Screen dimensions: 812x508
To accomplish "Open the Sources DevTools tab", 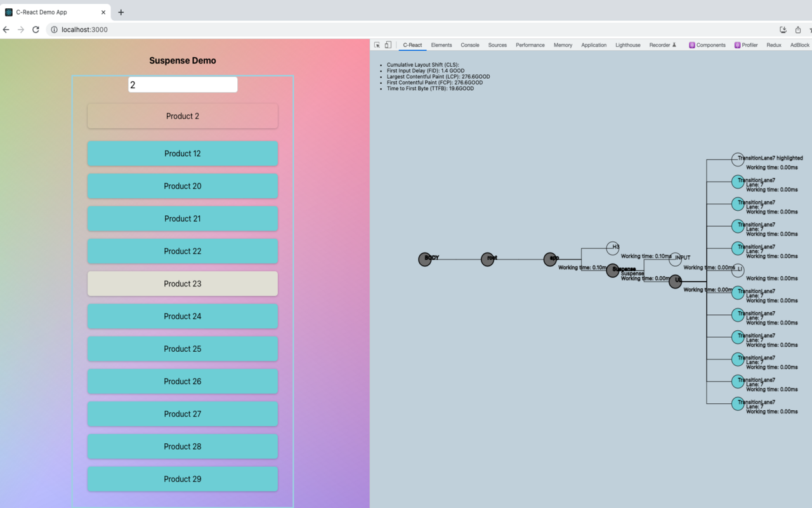I will [497, 45].
